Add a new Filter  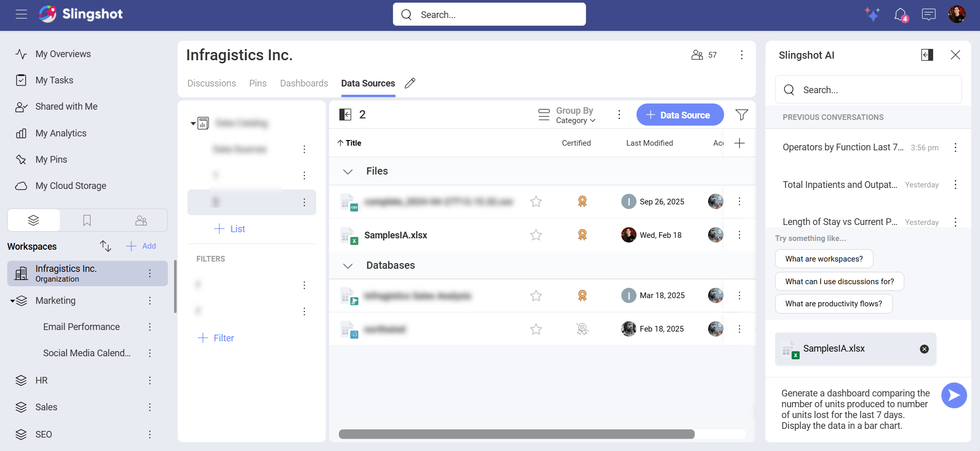216,338
